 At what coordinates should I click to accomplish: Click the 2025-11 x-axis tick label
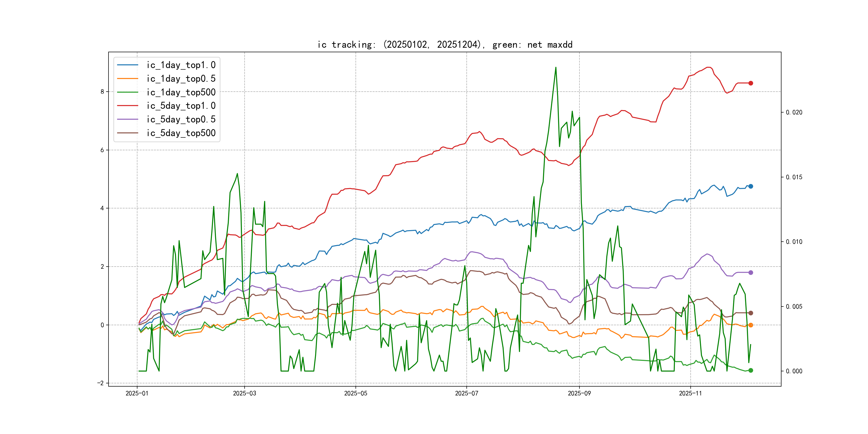pos(690,393)
